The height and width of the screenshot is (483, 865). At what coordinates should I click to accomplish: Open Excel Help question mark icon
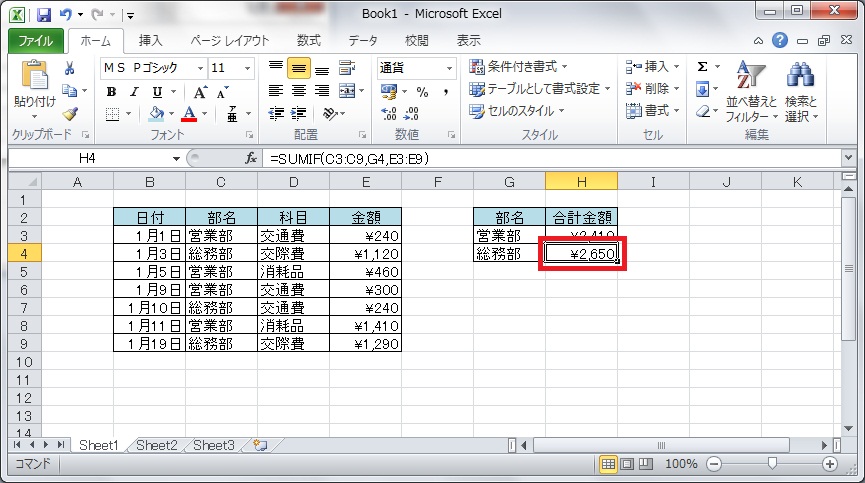click(x=779, y=40)
